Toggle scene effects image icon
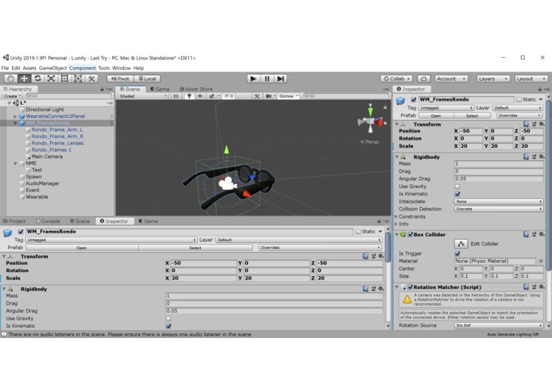552x392 pixels. pyautogui.click(x=211, y=96)
